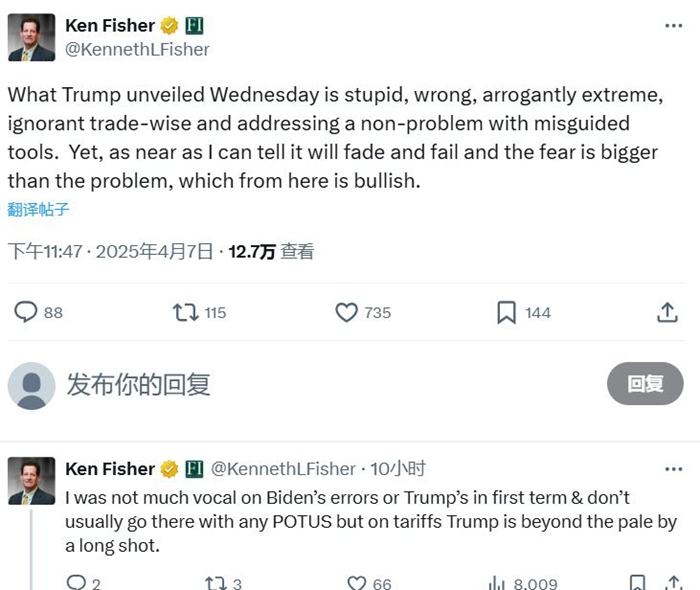Open more options on the reply post
The height and width of the screenshot is (590, 700).
point(673,468)
